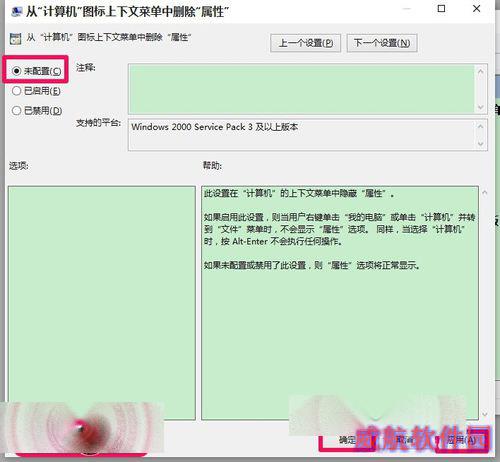The height and width of the screenshot is (462, 500).
Task: Go to 上一个设置(P)
Action: click(x=305, y=43)
